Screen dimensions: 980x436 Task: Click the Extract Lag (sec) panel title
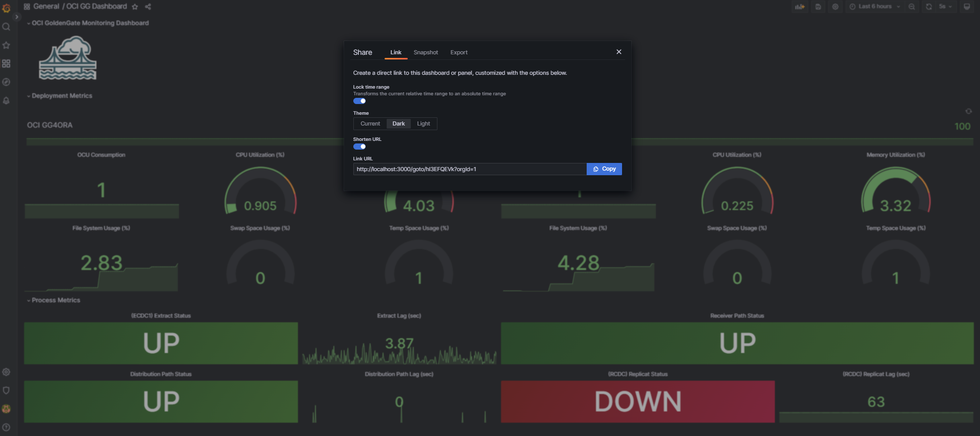tap(399, 316)
